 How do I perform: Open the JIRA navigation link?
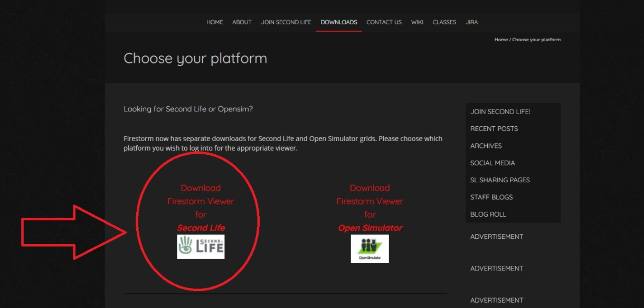472,22
